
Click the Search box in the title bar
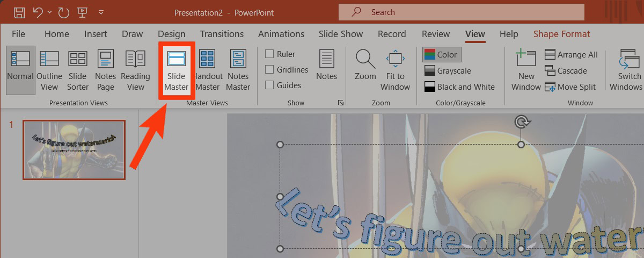point(462,12)
